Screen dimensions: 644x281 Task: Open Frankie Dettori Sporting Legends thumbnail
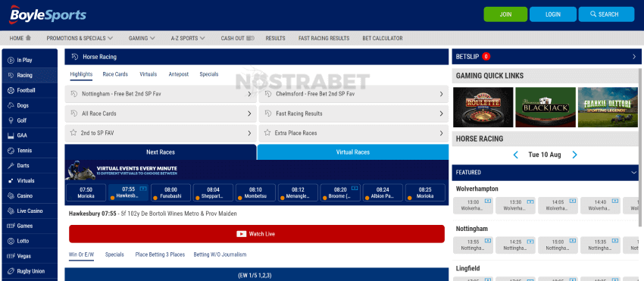(608, 108)
